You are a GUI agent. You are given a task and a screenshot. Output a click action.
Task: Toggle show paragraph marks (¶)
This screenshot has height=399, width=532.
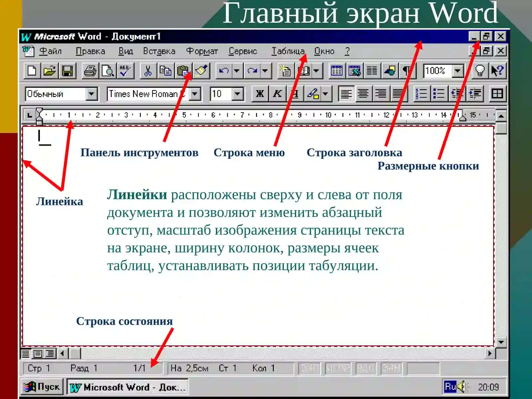[x=407, y=71]
